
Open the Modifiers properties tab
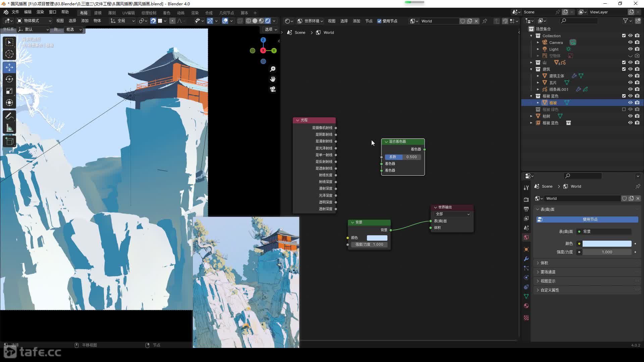(x=526, y=259)
